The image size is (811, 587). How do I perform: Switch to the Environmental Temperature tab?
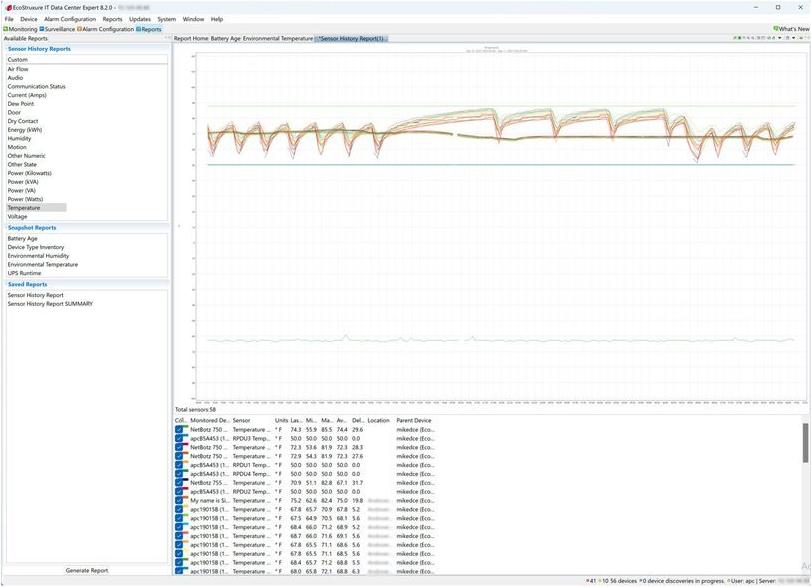(x=277, y=39)
